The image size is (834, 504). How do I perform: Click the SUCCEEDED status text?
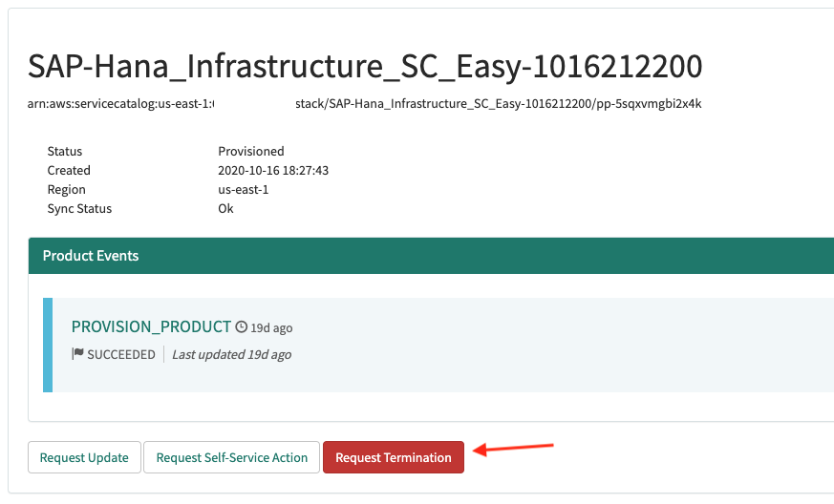pyautogui.click(x=121, y=354)
